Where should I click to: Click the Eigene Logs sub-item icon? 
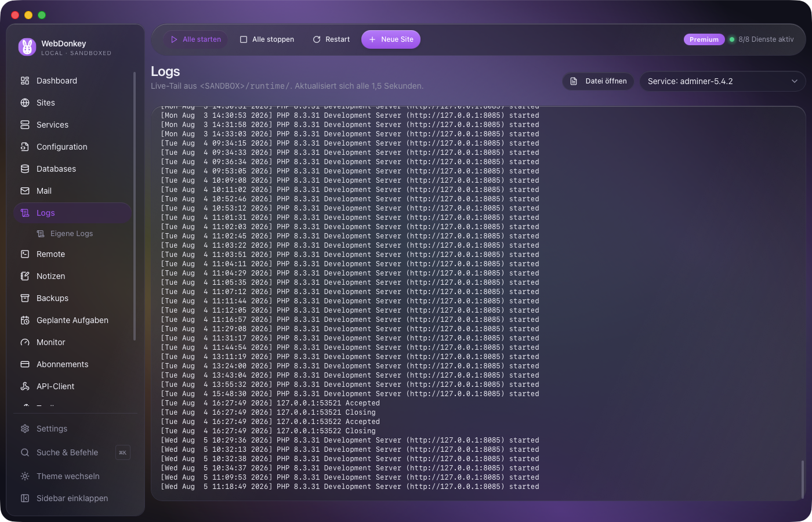(41, 234)
